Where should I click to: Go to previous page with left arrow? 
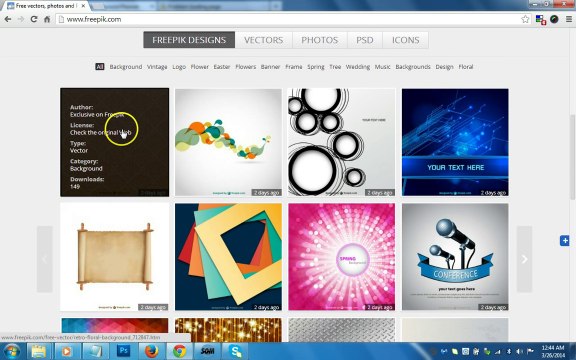[x=44, y=259]
